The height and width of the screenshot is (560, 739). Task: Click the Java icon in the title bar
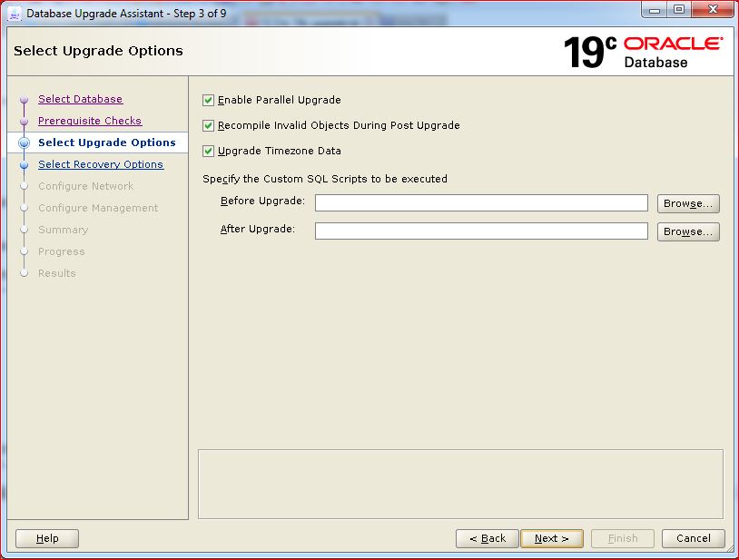(x=15, y=14)
